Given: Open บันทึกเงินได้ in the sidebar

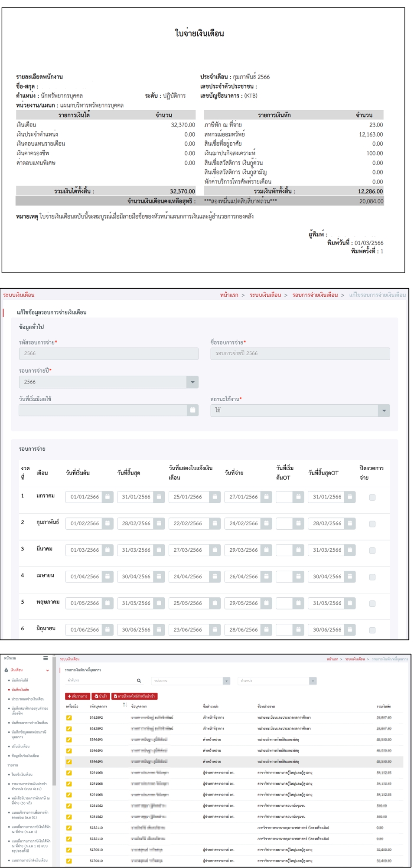Looking at the screenshot, I should pyautogui.click(x=20, y=680).
